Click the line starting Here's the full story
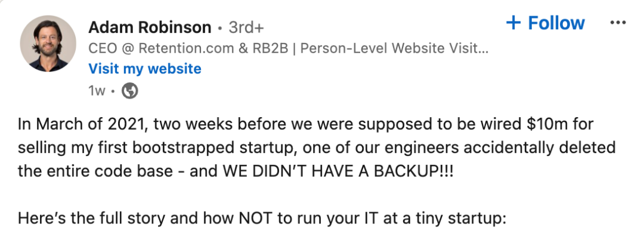644x239 pixels. coord(262,218)
